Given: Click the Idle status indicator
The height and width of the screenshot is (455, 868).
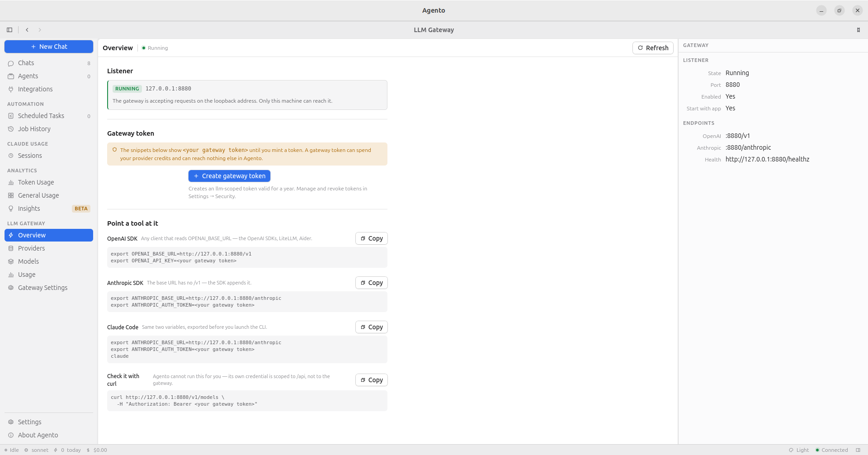Looking at the screenshot, I should coord(12,450).
